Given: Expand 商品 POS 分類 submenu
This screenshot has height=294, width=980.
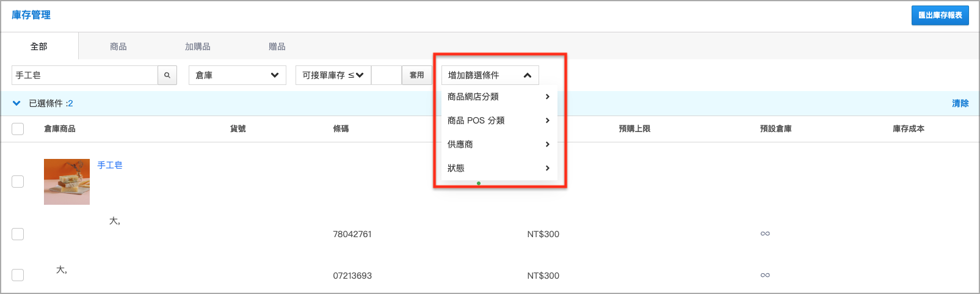Looking at the screenshot, I should click(x=499, y=120).
